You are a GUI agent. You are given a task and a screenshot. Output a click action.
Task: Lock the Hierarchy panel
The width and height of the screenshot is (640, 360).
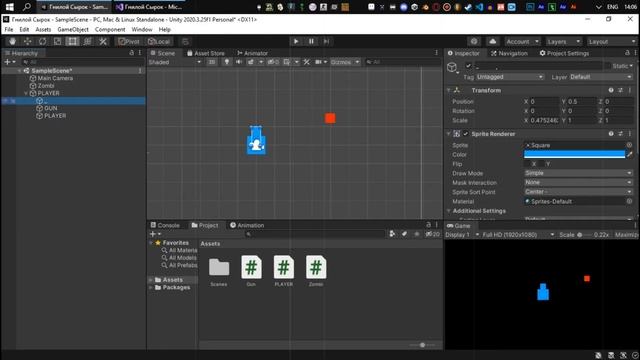pyautogui.click(x=131, y=53)
